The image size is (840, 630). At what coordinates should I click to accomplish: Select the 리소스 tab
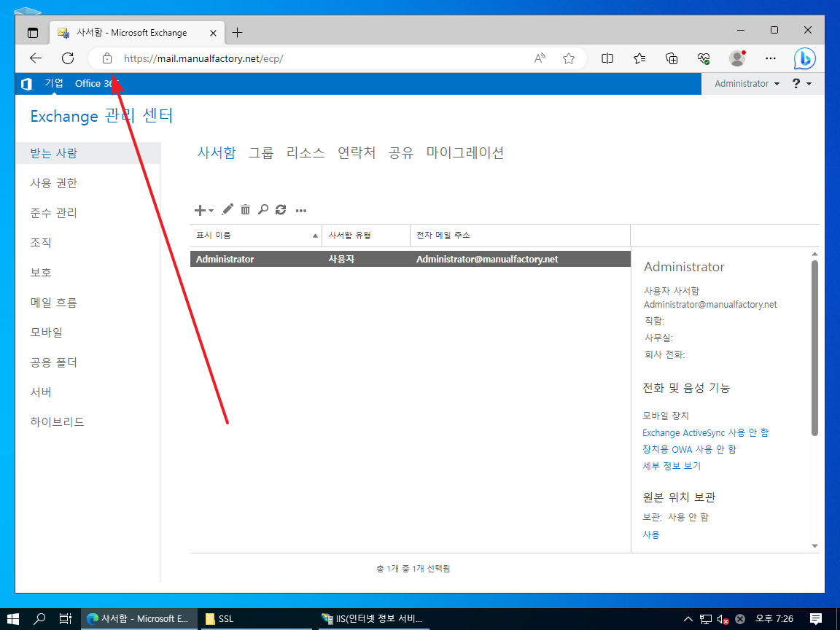[306, 152]
